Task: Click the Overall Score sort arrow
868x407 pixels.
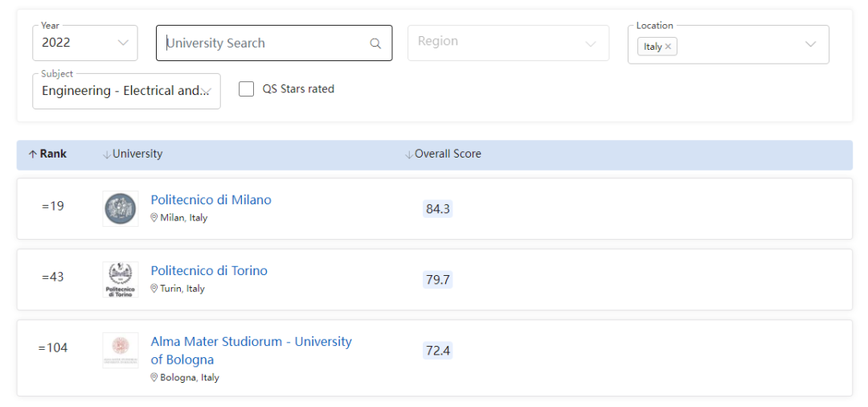Action: click(409, 154)
